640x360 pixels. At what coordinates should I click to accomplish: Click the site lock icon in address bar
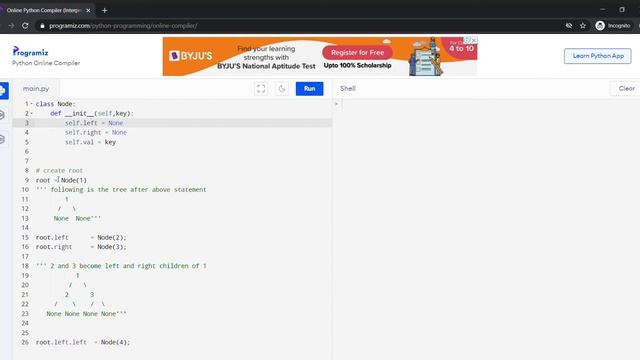pos(42,26)
